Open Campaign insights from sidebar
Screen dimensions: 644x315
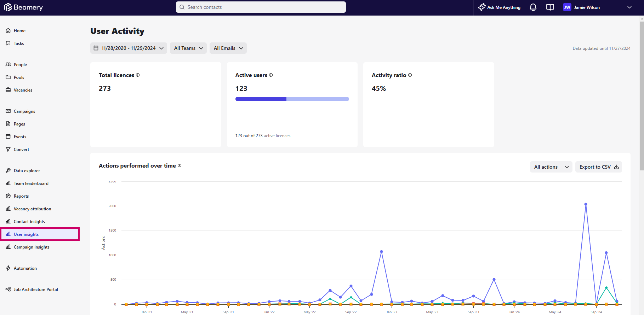[32, 247]
